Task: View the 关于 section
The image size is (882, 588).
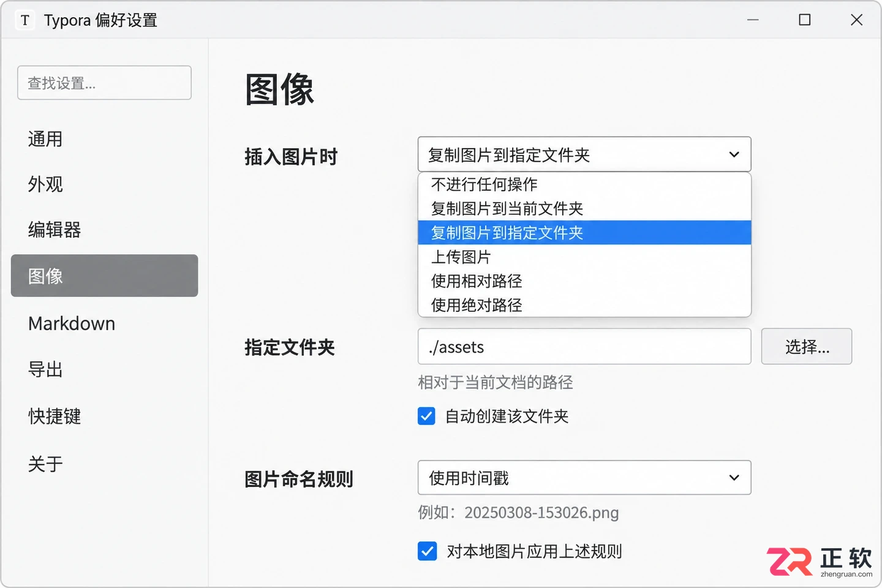Action: pyautogui.click(x=104, y=464)
